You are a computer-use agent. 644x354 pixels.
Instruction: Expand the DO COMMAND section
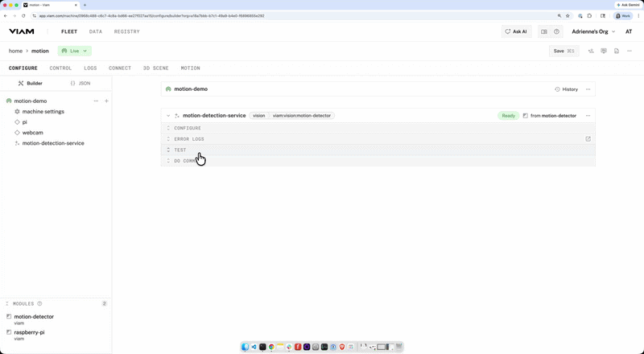tap(378, 161)
